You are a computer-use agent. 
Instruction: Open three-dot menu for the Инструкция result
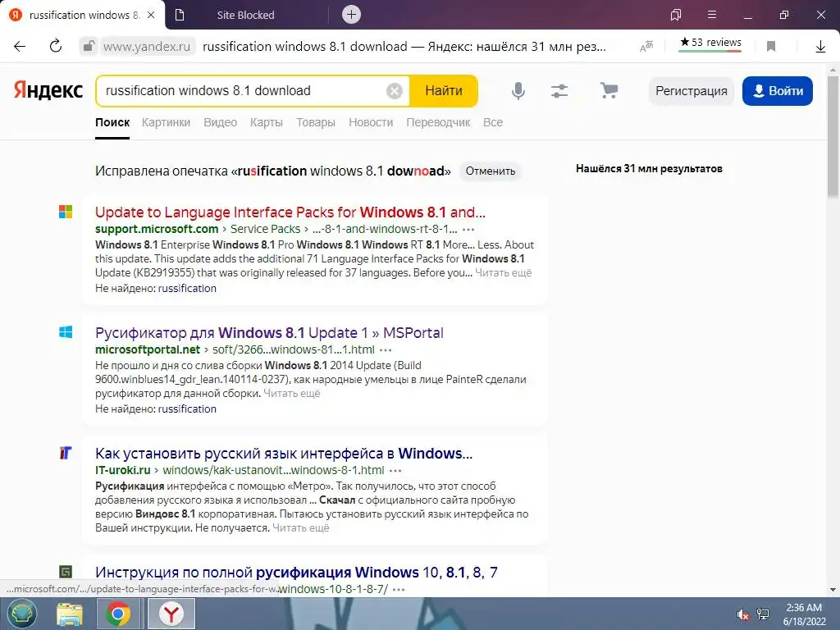click(x=399, y=589)
